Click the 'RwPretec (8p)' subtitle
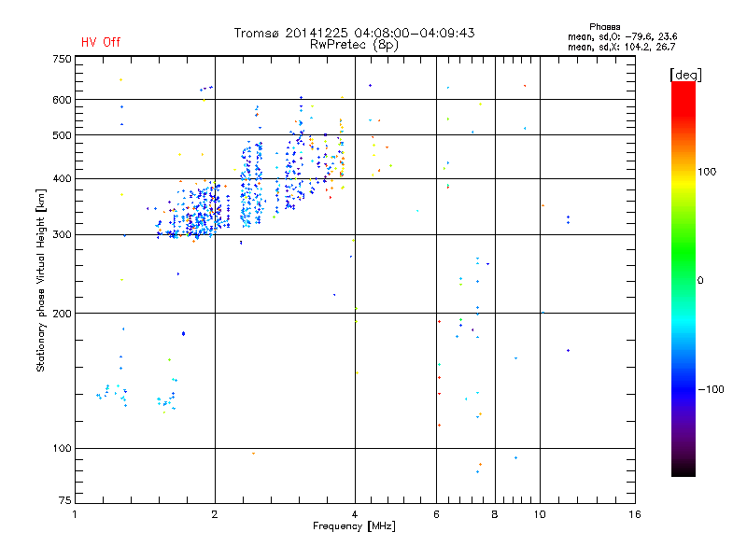747x560 pixels. tap(354, 45)
